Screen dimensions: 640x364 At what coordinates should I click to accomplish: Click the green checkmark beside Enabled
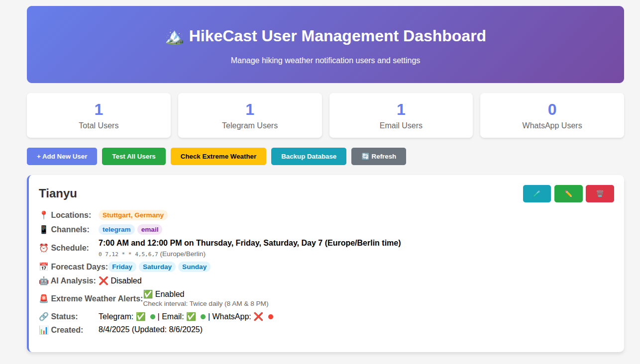[148, 294]
